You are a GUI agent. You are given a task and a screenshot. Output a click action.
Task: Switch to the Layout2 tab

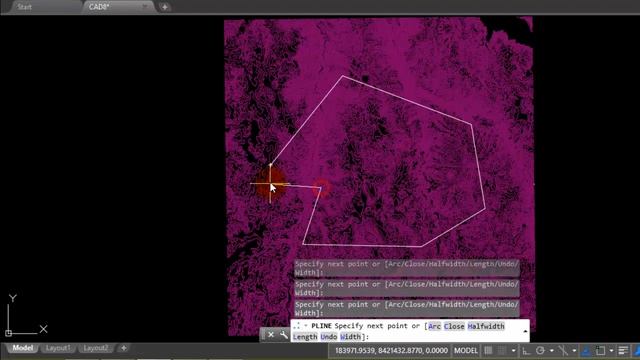point(96,348)
